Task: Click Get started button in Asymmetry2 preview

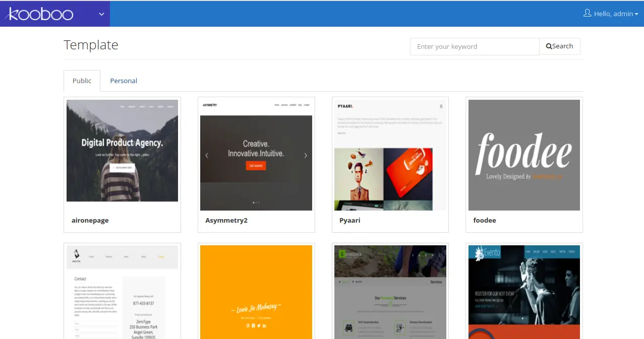Action: pos(256,165)
